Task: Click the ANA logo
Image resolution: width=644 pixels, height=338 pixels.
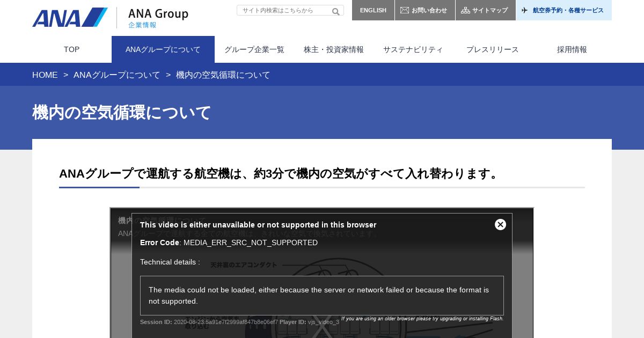Action: 70,17
